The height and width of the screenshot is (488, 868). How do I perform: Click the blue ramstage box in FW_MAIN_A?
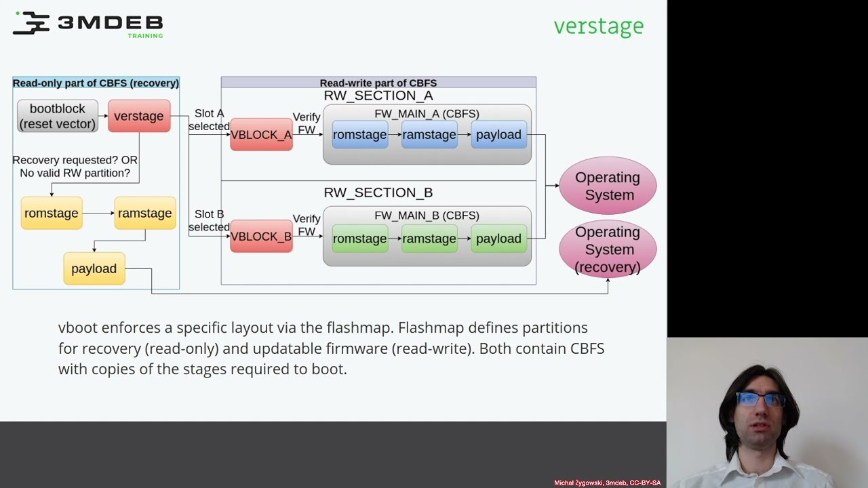[x=429, y=135]
